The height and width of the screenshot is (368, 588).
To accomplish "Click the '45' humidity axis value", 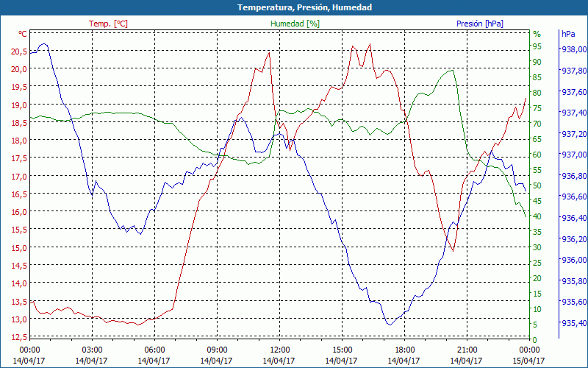I will pos(537,201).
